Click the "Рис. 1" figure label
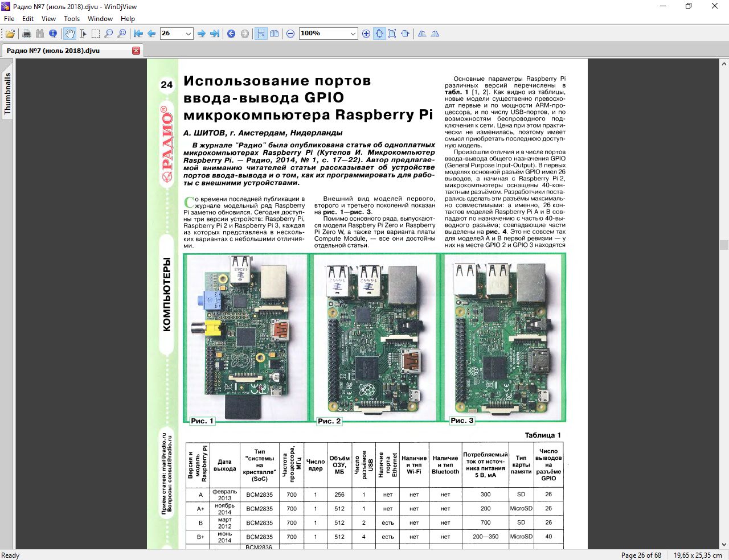 202,421
